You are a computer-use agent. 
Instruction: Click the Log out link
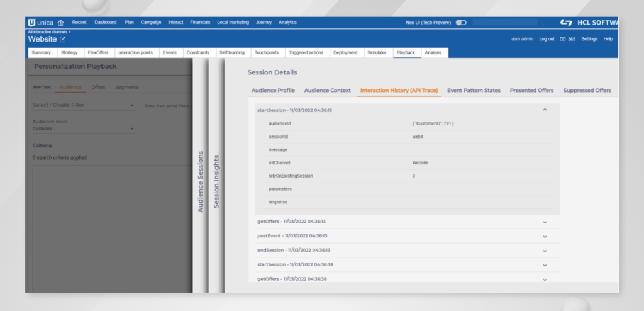(x=547, y=39)
